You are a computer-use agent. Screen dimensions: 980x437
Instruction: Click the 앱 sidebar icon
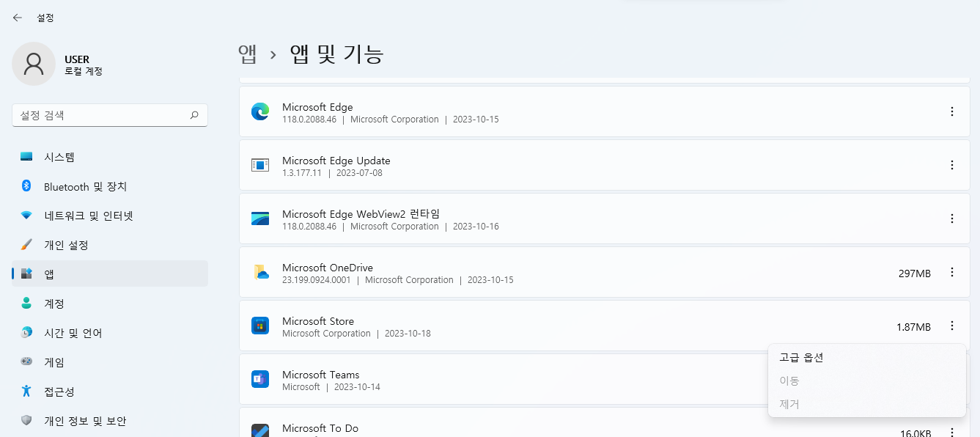pyautogui.click(x=26, y=273)
